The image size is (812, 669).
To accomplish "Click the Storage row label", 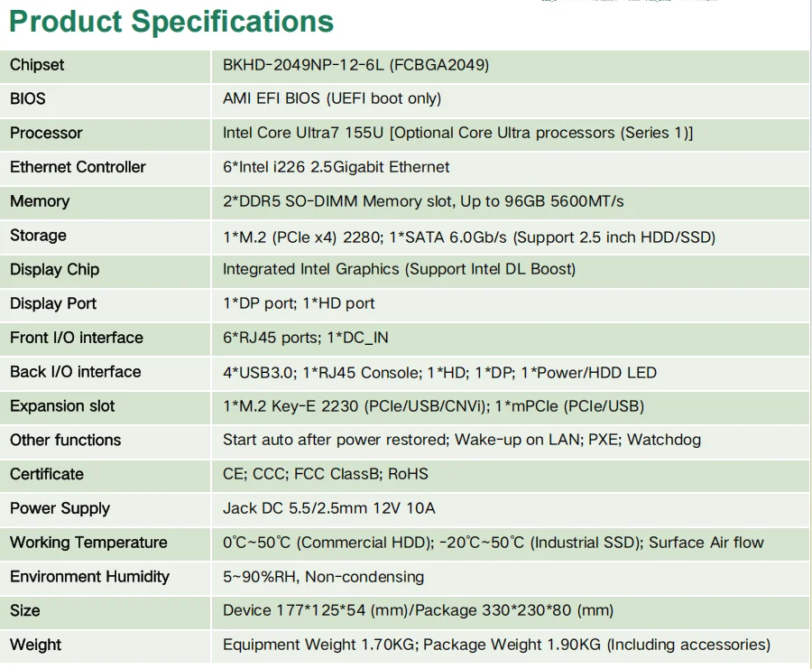I will coord(38,236).
